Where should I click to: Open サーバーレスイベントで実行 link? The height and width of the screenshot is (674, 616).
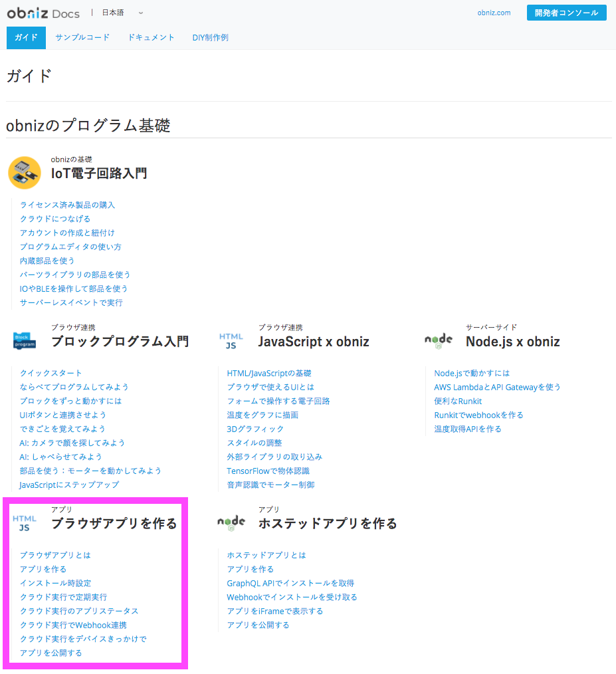point(71,302)
